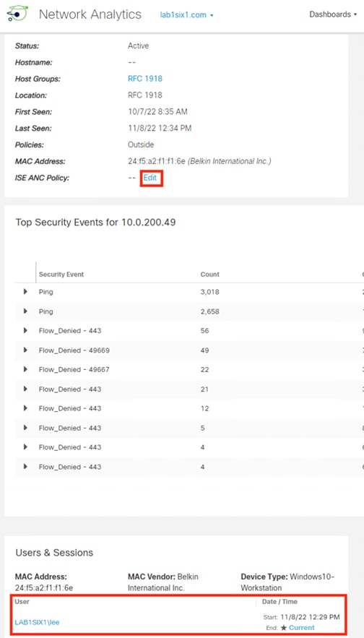Click the User column header
364x638 pixels.
(22, 601)
